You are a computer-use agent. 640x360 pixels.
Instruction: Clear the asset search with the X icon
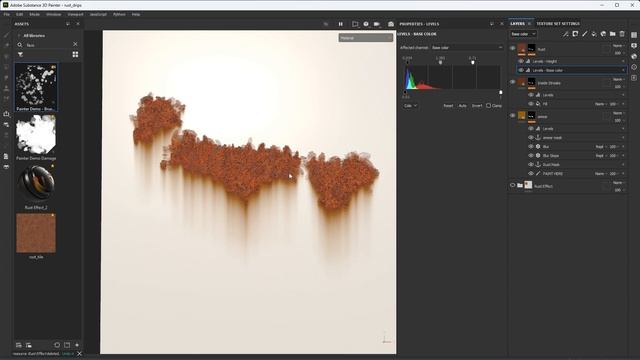pyautogui.click(x=75, y=44)
